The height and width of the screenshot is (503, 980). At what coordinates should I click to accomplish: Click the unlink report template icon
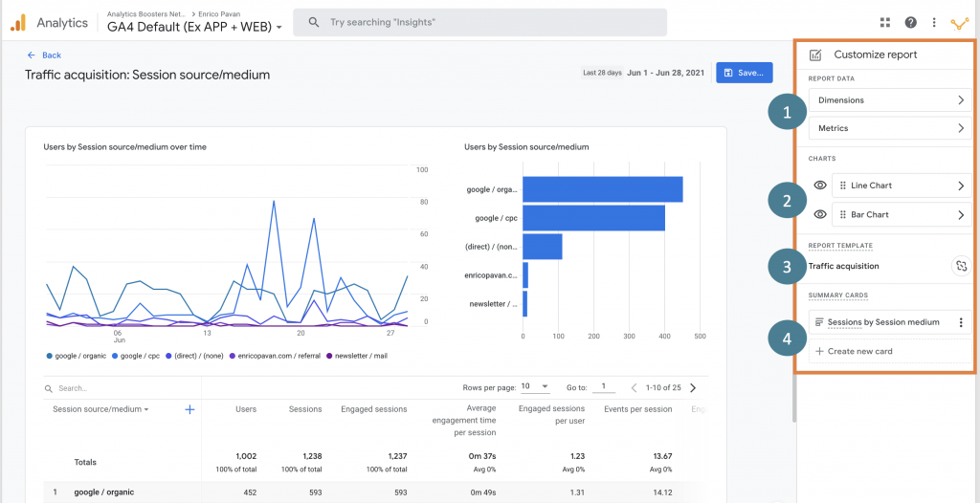coord(960,267)
